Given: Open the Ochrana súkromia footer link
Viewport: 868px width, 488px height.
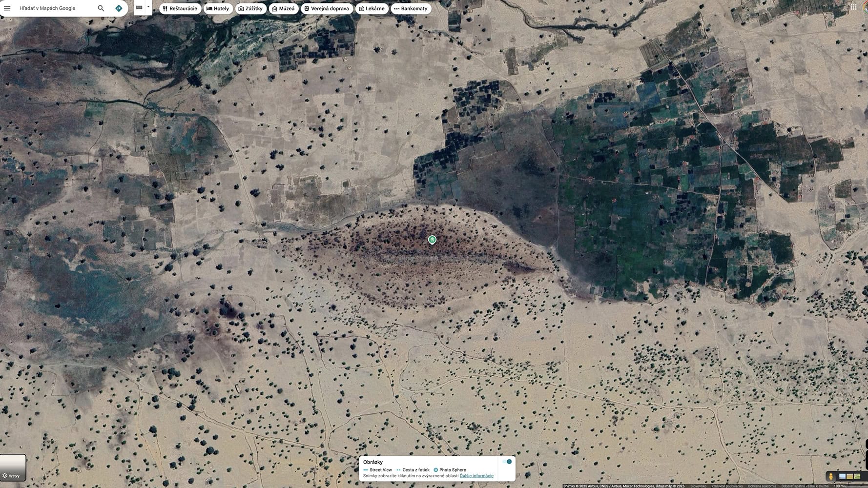Looking at the screenshot, I should tap(762, 486).
